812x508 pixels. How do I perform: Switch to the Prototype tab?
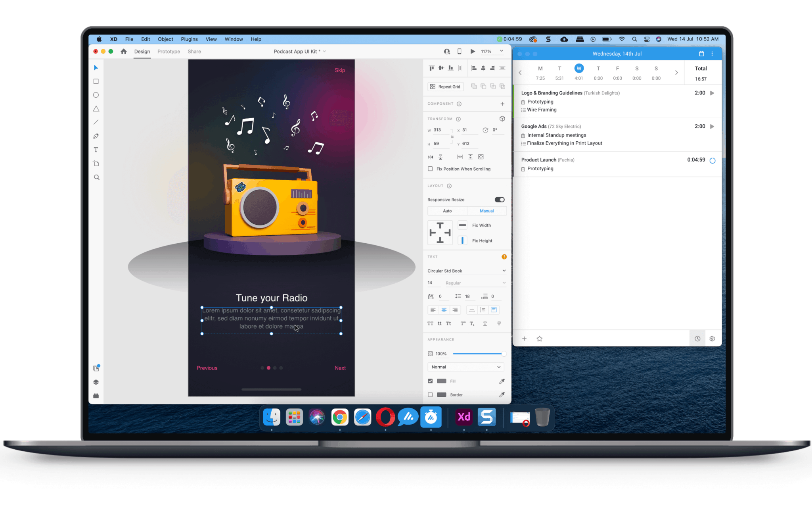169,51
